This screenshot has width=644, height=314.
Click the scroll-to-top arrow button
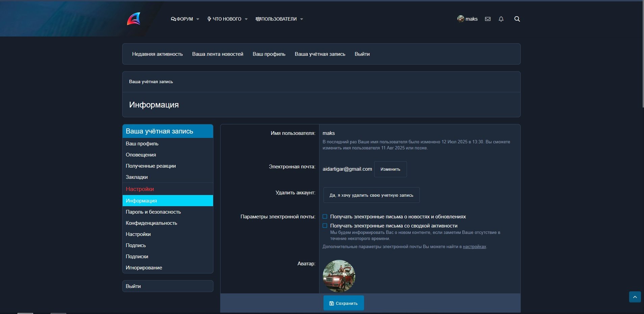coord(635,297)
